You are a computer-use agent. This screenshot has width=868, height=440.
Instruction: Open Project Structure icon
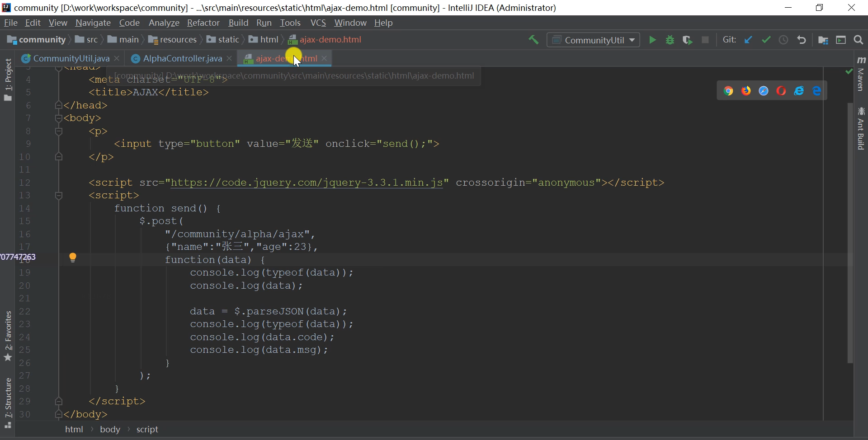(x=823, y=40)
